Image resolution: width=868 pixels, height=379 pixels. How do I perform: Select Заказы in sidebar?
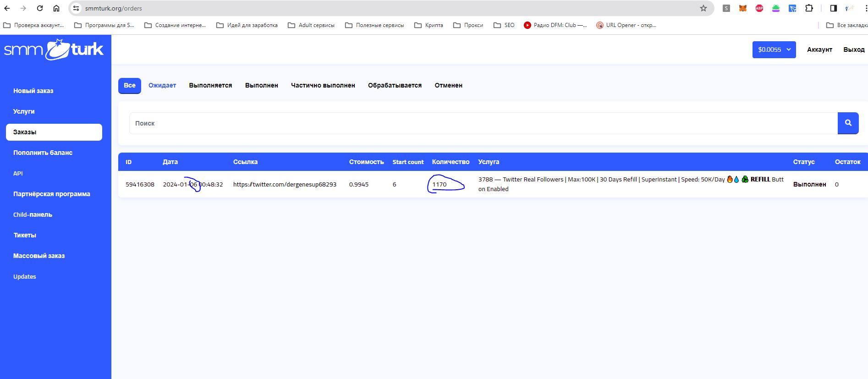pyautogui.click(x=54, y=132)
